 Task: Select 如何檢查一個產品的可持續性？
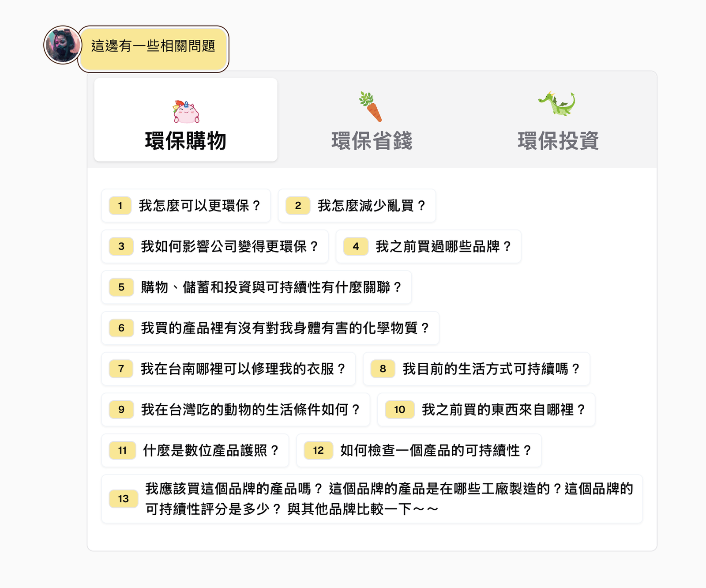(419, 451)
